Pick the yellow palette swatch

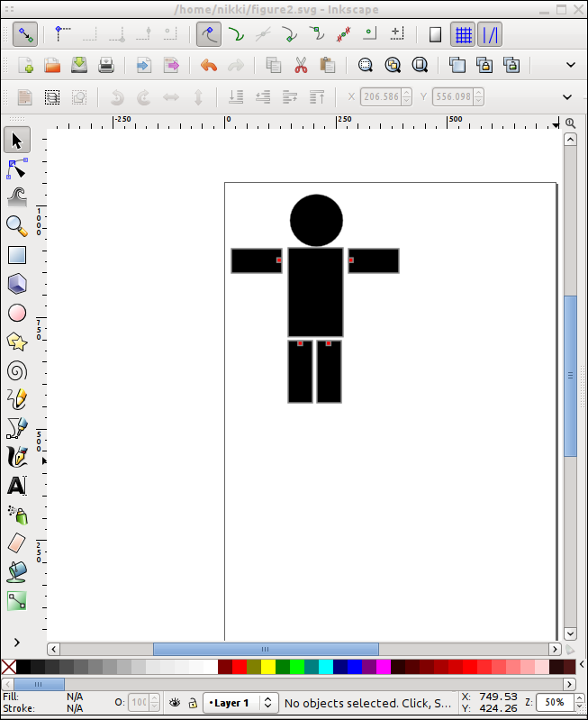pyautogui.click(x=268, y=667)
